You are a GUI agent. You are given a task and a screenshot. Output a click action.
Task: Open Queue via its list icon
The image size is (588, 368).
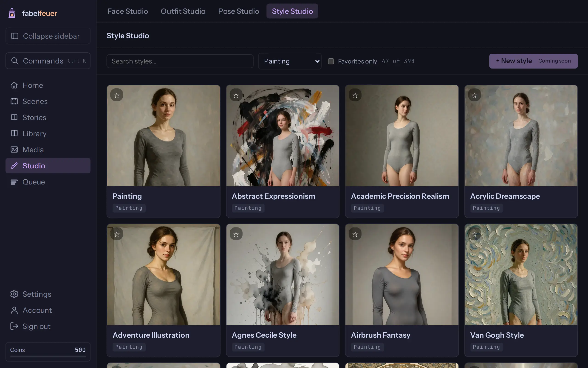pos(14,182)
